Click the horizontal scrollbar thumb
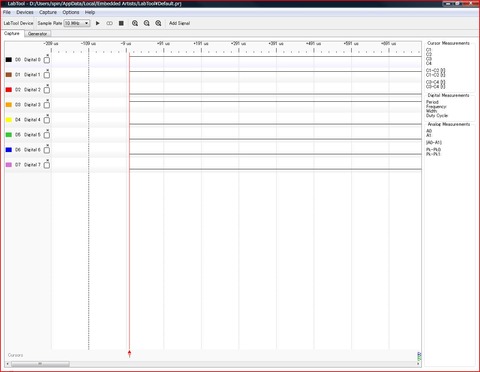The image size is (480, 372). 40,364
